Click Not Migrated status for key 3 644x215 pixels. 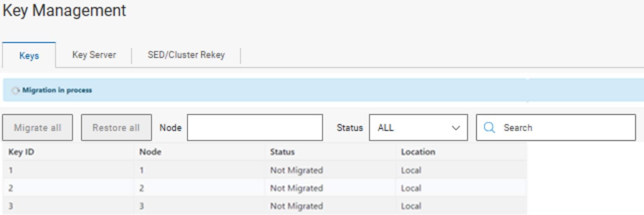click(x=296, y=206)
